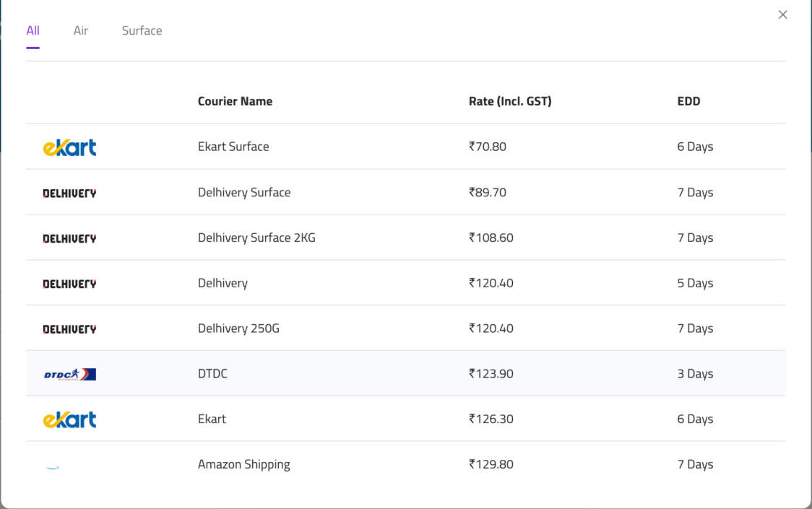This screenshot has width=812, height=509.
Task: Select the All couriers tab
Action: tap(33, 30)
